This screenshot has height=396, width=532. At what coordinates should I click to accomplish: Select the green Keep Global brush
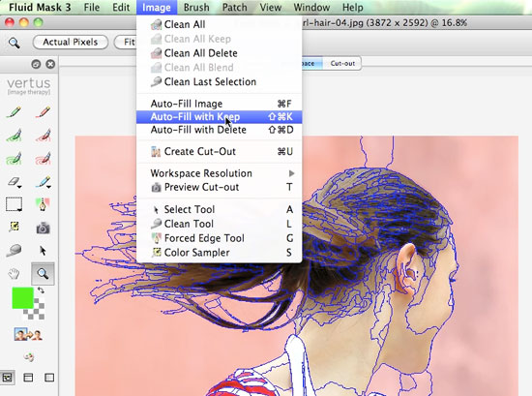[x=14, y=158]
